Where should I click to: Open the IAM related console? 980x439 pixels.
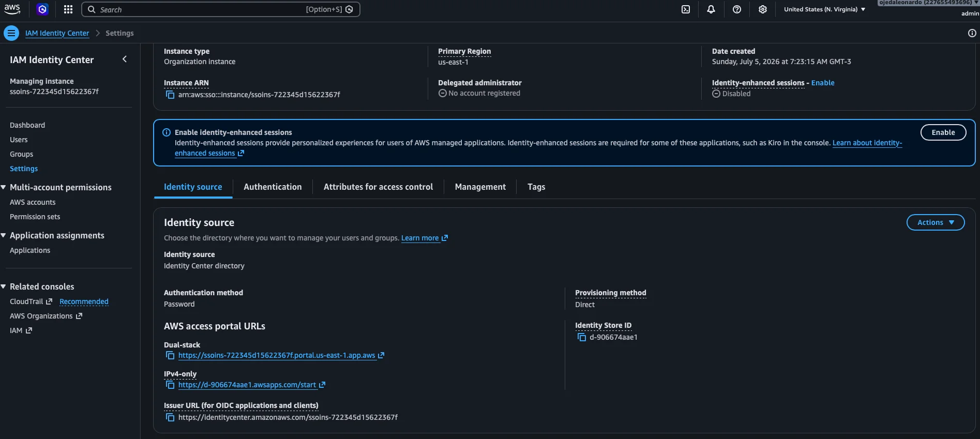pyautogui.click(x=16, y=330)
